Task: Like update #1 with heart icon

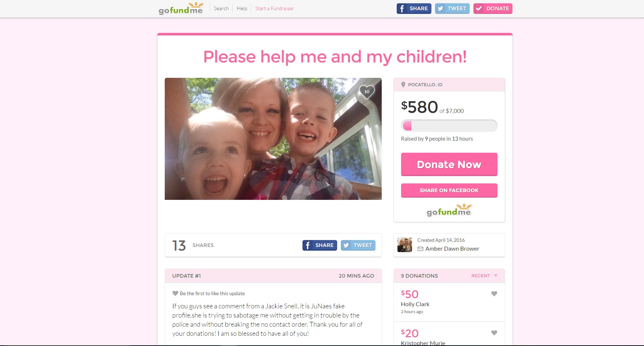Action: 175,293
